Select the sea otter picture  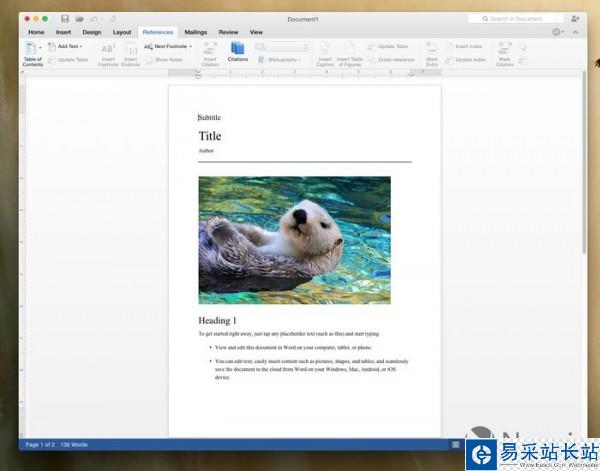[x=294, y=240]
